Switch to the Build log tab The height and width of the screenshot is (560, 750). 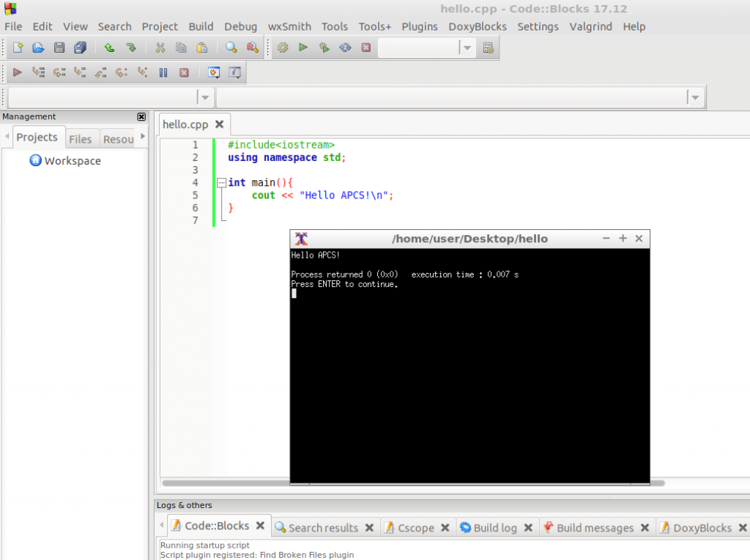point(495,528)
